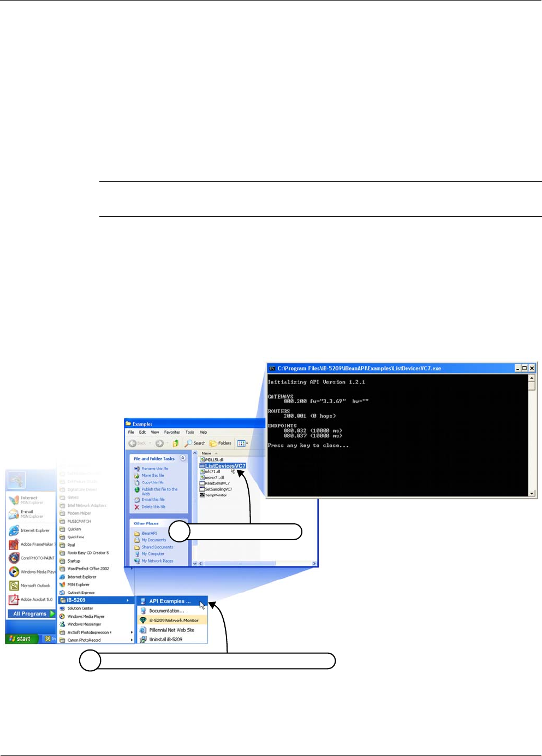The height and width of the screenshot is (756, 542).
Task: Sort by Name column header
Action: click(207, 453)
